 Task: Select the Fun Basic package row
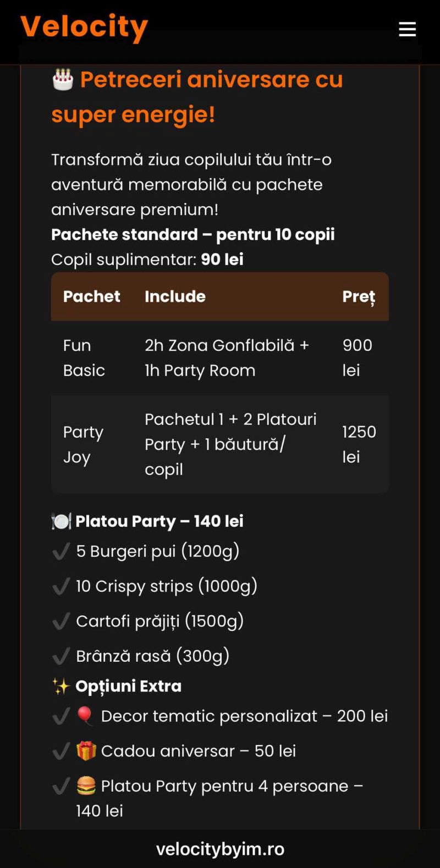(220, 357)
